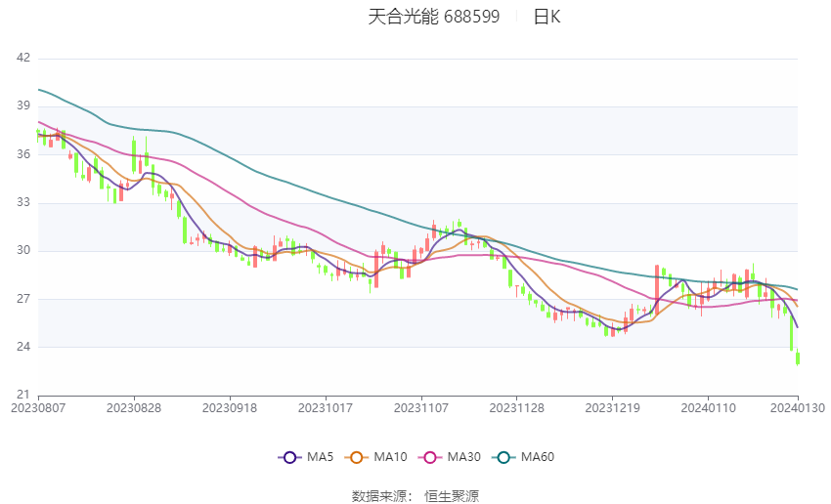Click y-axis value 24

click(x=23, y=347)
